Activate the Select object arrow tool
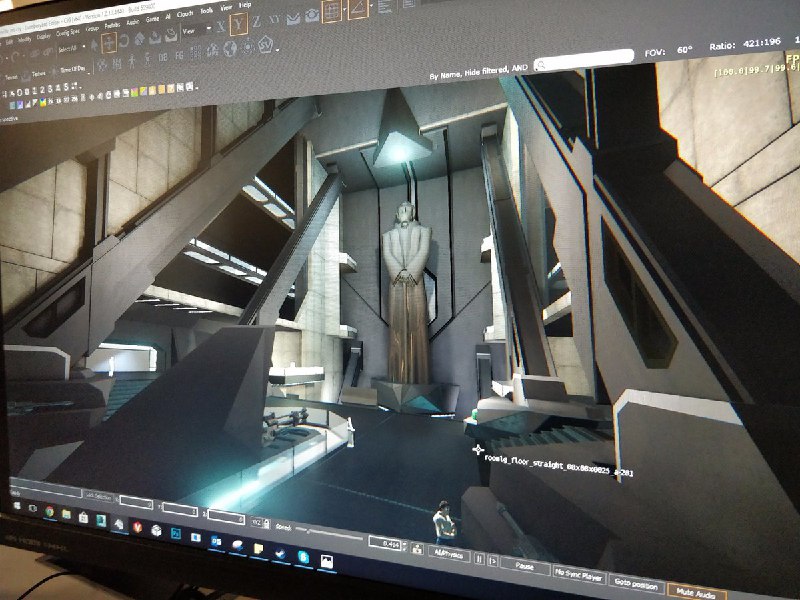Viewport: 800px width, 600px height. tap(94, 45)
